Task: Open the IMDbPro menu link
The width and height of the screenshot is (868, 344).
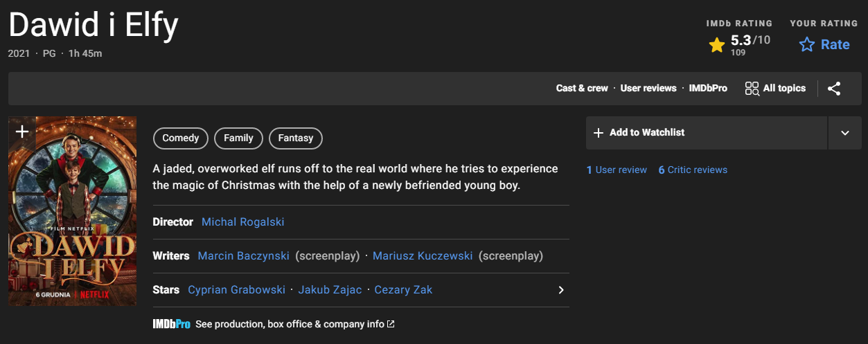Action: (x=708, y=89)
